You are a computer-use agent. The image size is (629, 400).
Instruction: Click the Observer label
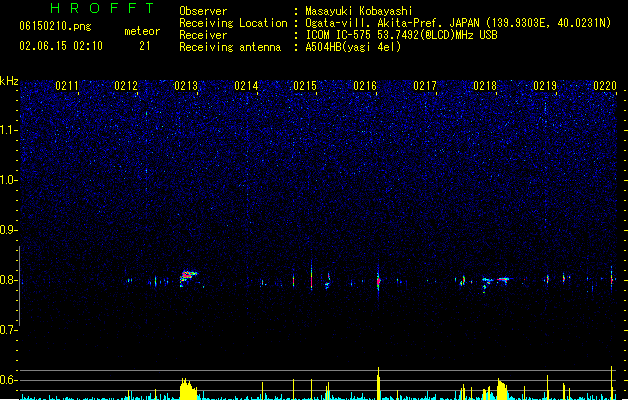(203, 11)
